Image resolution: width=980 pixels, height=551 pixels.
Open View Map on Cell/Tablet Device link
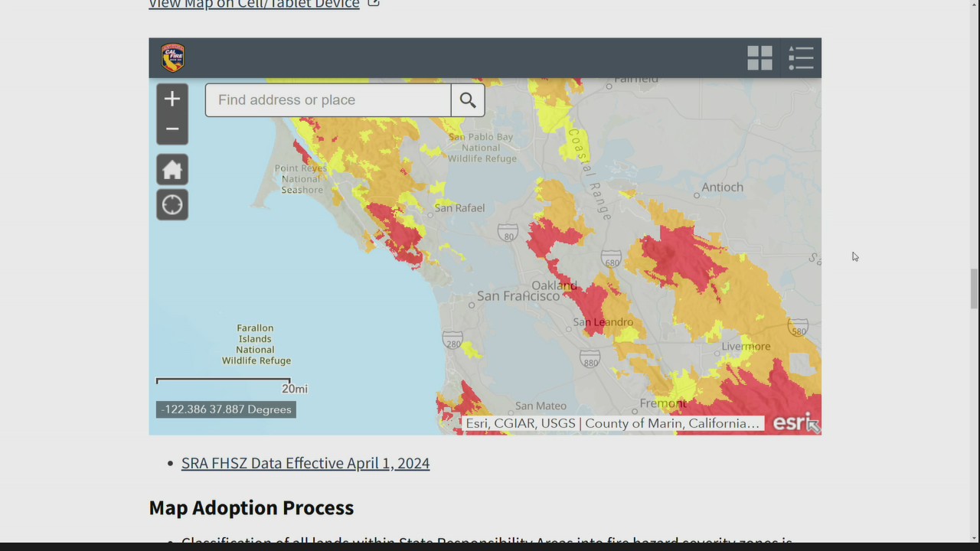tap(254, 5)
